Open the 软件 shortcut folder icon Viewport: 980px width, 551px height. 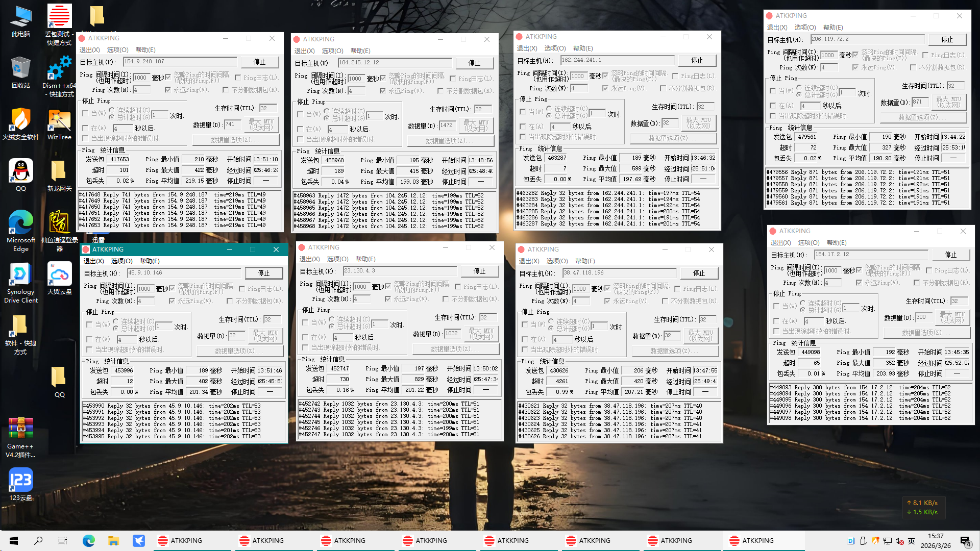pos(21,335)
